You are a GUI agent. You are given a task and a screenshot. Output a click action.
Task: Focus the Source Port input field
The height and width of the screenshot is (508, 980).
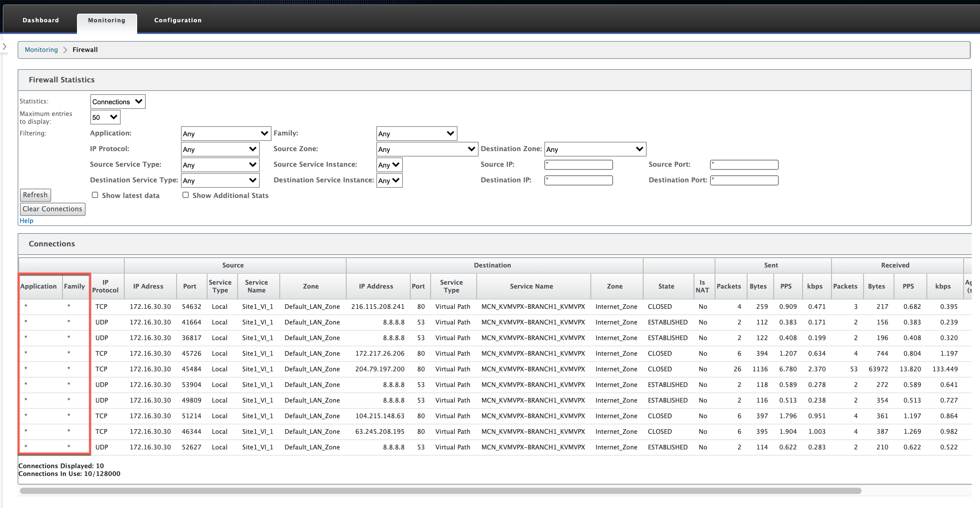744,165
